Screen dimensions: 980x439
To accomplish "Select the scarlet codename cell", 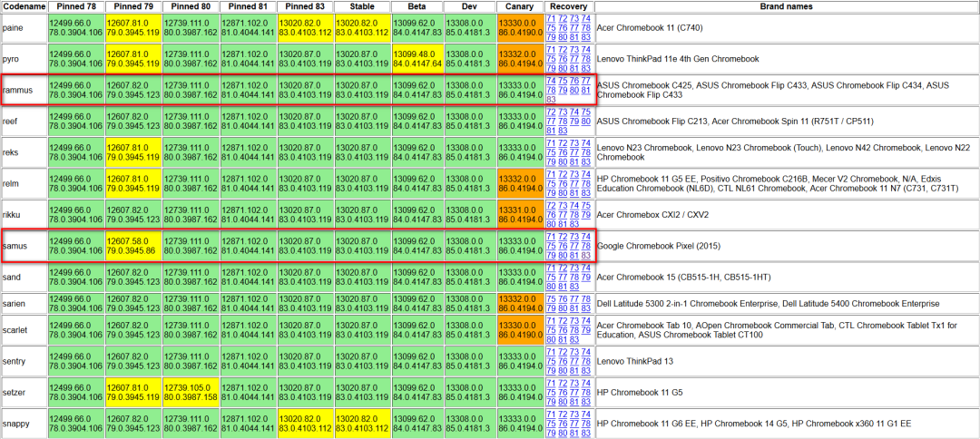I will [24, 330].
